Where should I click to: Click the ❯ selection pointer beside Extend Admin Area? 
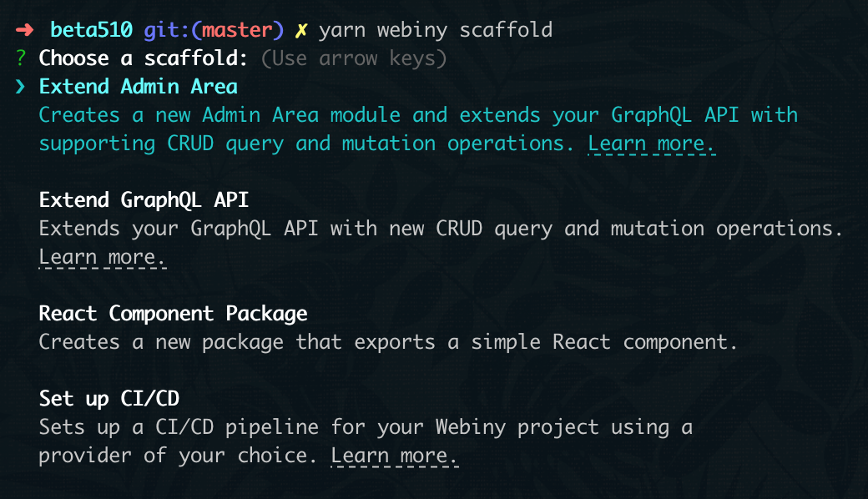21,87
